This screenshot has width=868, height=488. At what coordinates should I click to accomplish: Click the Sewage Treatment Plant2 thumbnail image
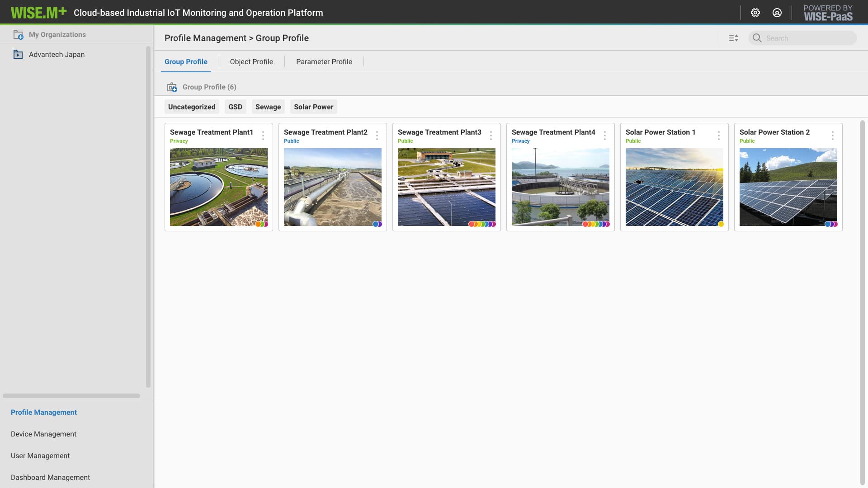333,187
